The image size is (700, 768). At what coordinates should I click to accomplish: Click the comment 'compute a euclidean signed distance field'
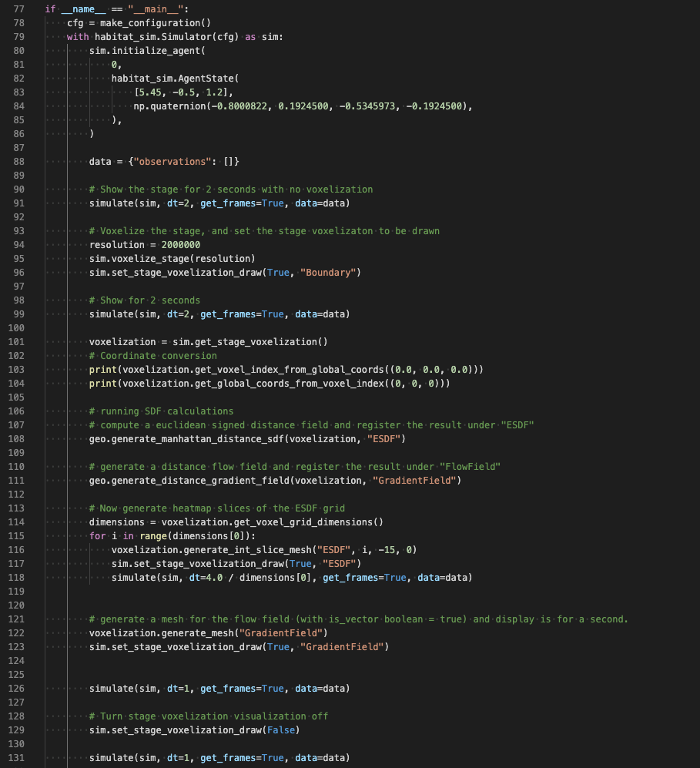[312, 425]
